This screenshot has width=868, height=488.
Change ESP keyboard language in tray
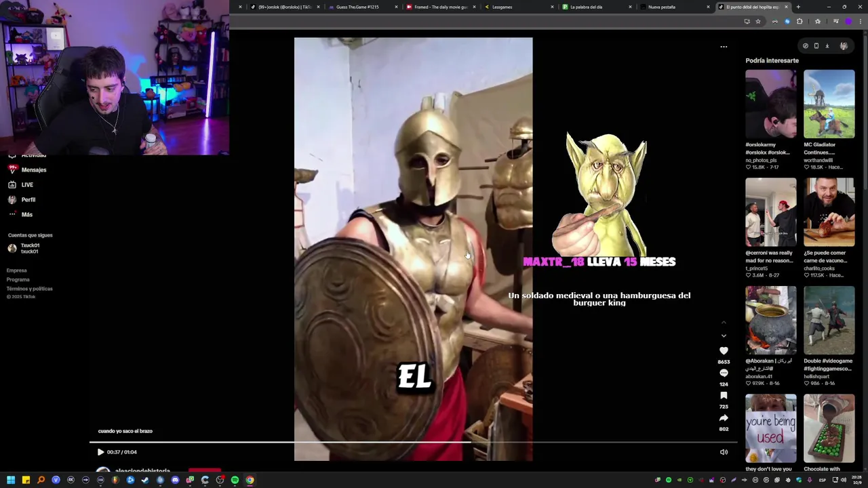click(x=823, y=480)
